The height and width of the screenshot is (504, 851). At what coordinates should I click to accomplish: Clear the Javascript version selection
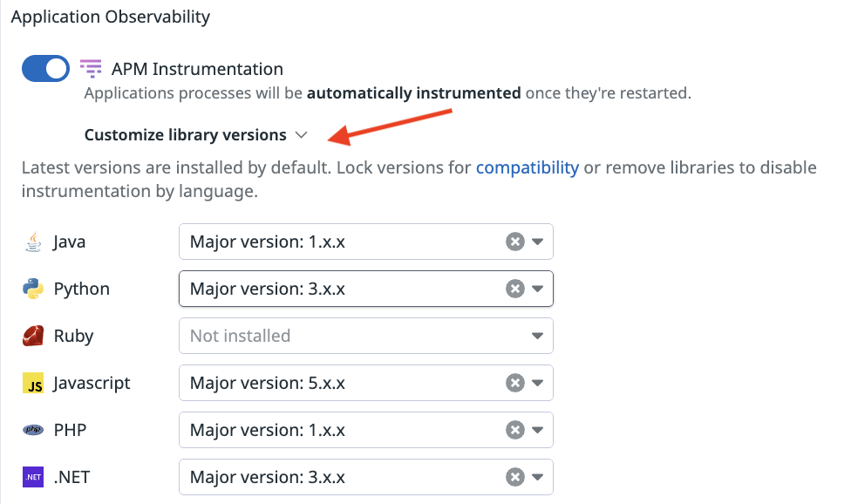(515, 383)
